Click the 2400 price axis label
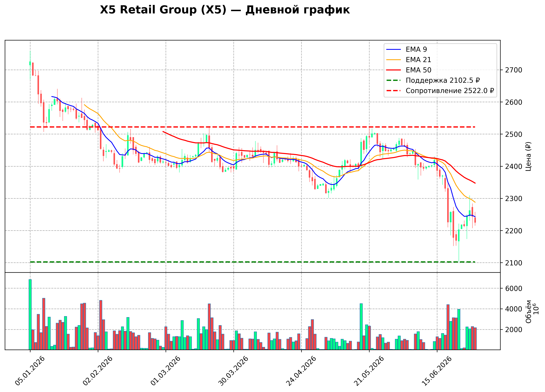Image resolution: width=545 pixels, height=392 pixels. tap(514, 167)
